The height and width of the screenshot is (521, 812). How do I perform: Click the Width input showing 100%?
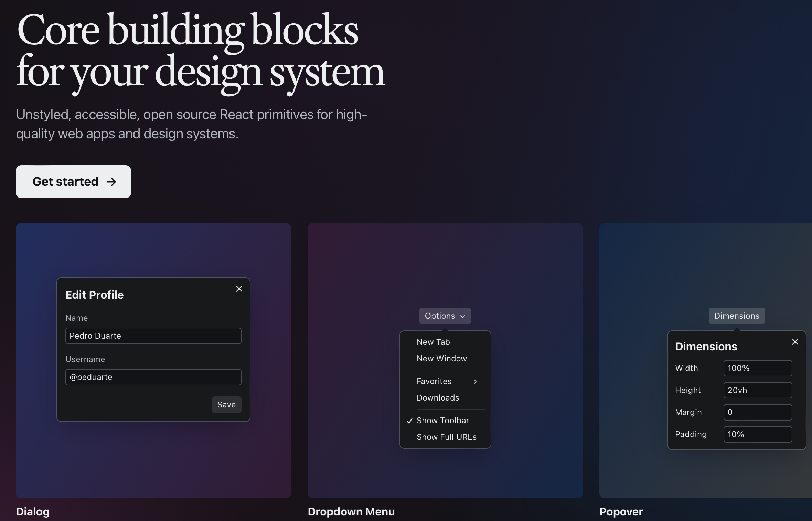pos(757,368)
